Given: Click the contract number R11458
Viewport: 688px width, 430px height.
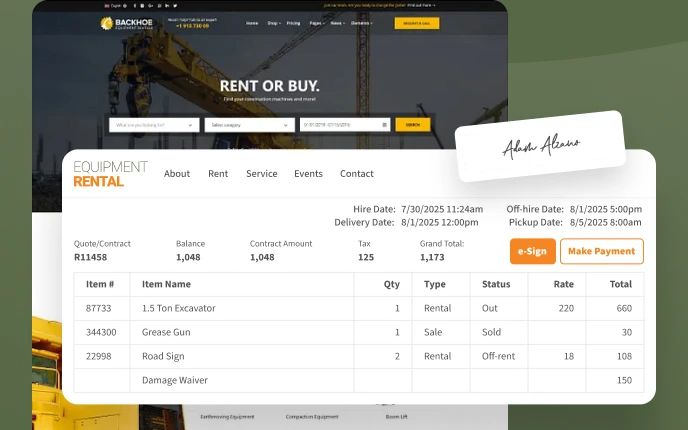Looking at the screenshot, I should tap(90, 258).
